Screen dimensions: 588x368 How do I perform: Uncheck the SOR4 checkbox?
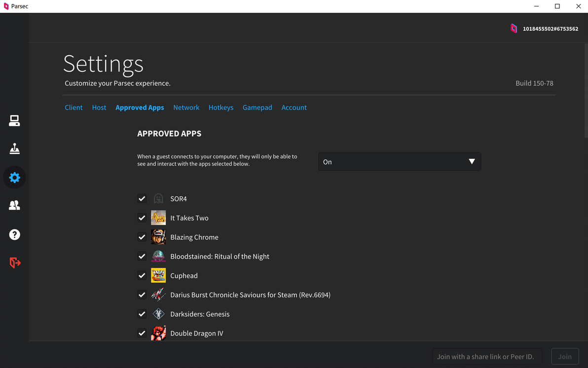click(142, 199)
